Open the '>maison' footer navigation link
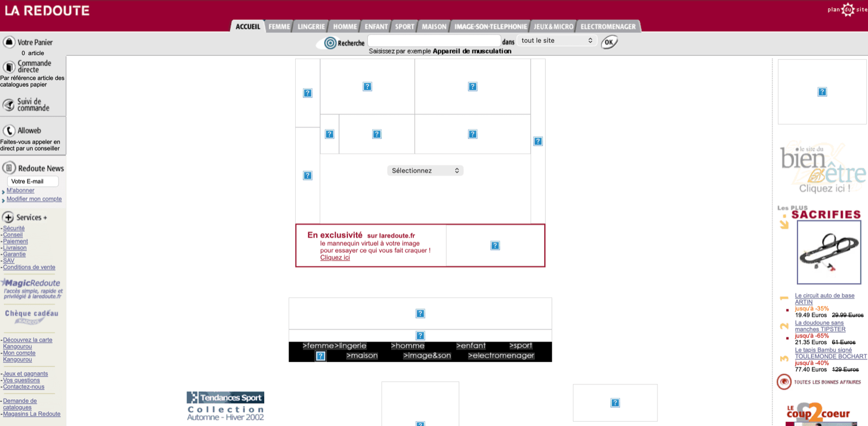Image resolution: width=868 pixels, height=426 pixels. click(x=362, y=356)
